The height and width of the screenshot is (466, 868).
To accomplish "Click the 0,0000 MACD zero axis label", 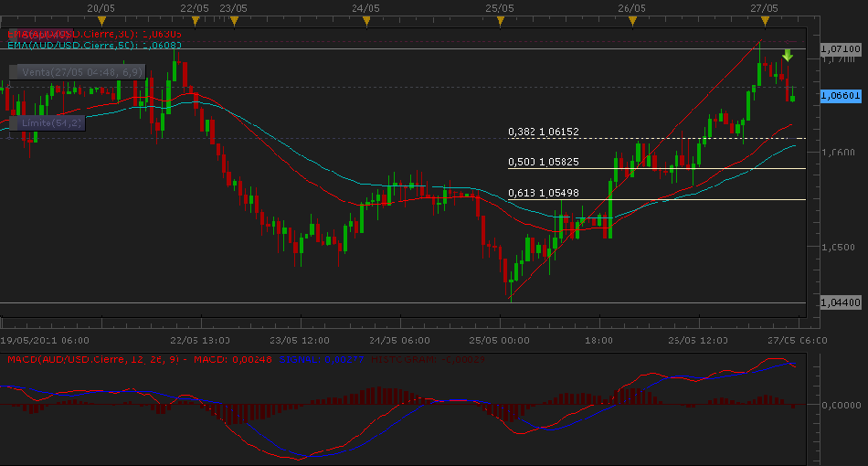I will point(841,404).
